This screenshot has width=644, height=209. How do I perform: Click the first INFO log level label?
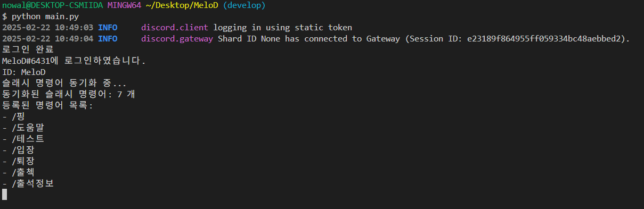108,28
